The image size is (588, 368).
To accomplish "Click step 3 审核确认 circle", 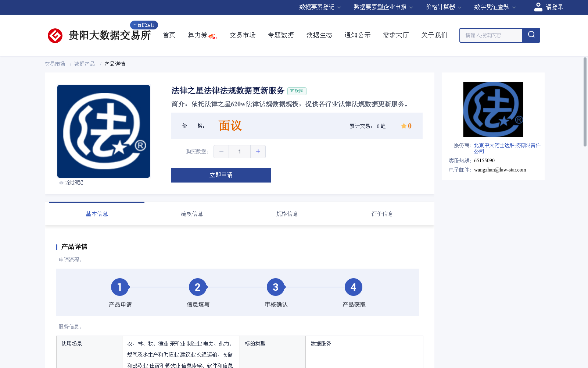I will click(276, 287).
